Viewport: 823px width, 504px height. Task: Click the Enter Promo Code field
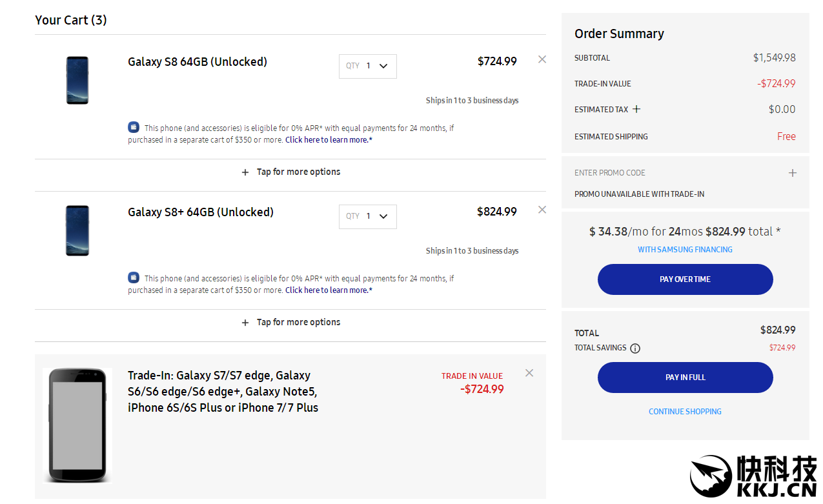coord(610,173)
